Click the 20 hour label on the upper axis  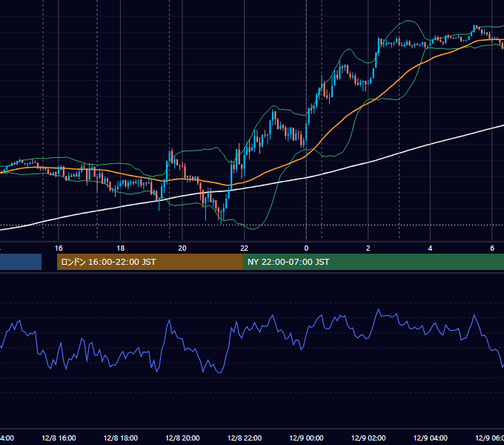pos(182,248)
